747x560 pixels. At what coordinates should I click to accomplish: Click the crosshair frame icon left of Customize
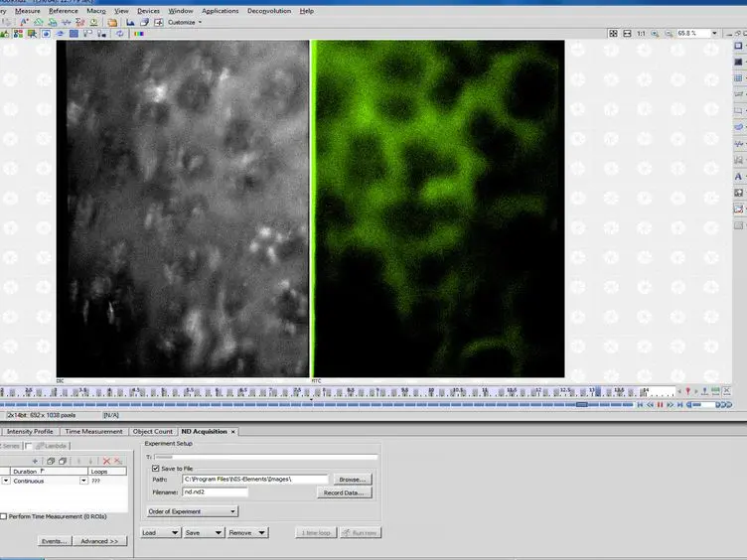pyautogui.click(x=158, y=22)
